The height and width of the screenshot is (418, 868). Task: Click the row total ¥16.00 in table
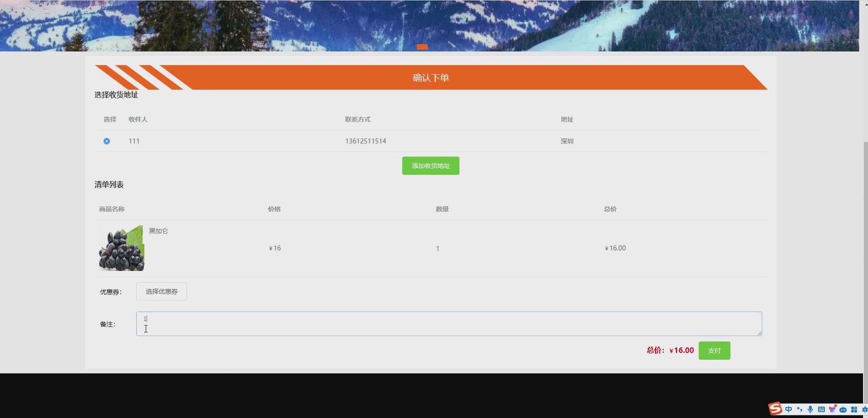(x=615, y=248)
